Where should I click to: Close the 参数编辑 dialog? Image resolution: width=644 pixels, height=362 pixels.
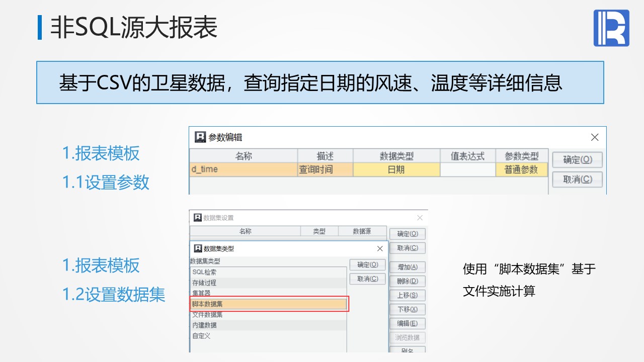click(x=595, y=137)
